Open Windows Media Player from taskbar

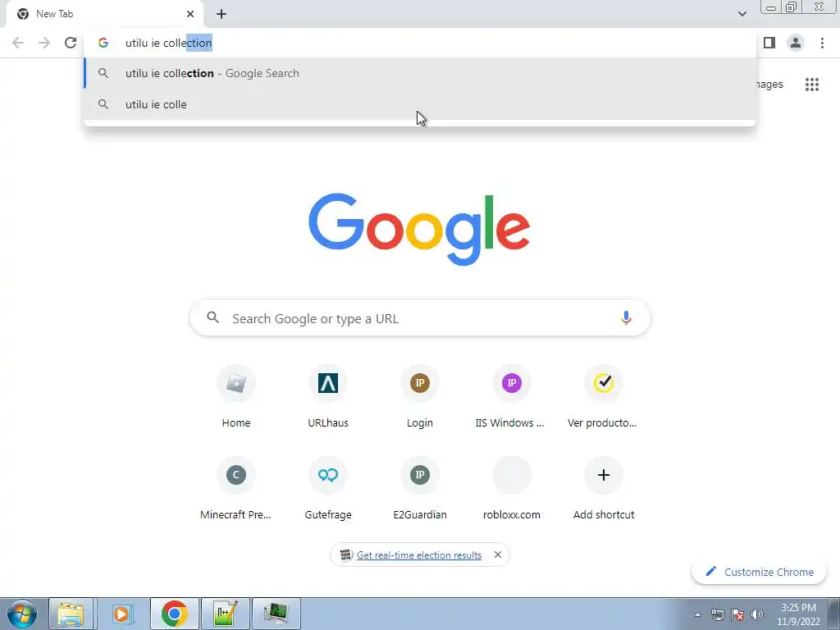click(123, 614)
